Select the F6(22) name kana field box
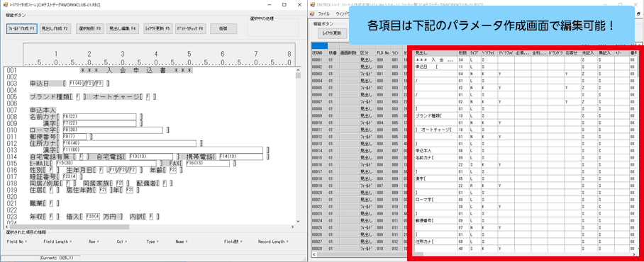The width and height of the screenshot is (644, 262). tap(99, 117)
